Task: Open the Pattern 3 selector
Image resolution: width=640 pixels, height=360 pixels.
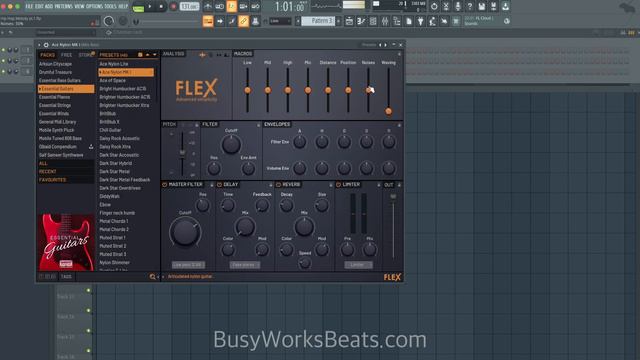Action: pos(318,21)
